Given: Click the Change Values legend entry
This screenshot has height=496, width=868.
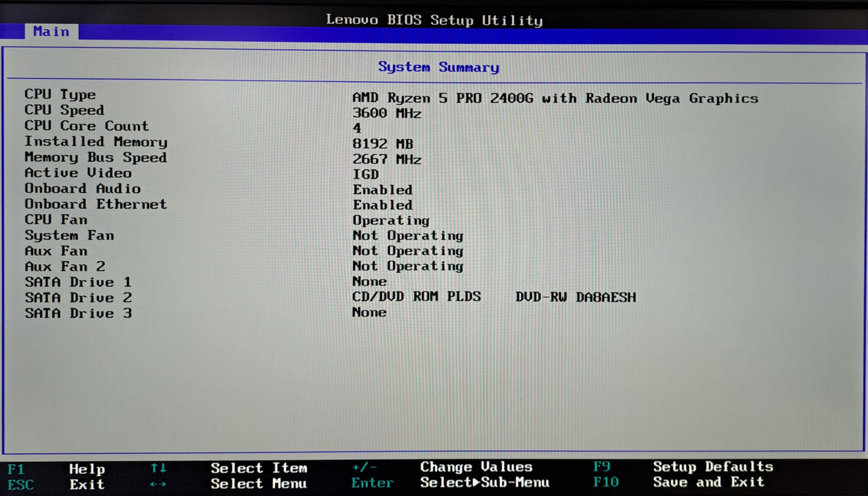Looking at the screenshot, I should pos(476,467).
